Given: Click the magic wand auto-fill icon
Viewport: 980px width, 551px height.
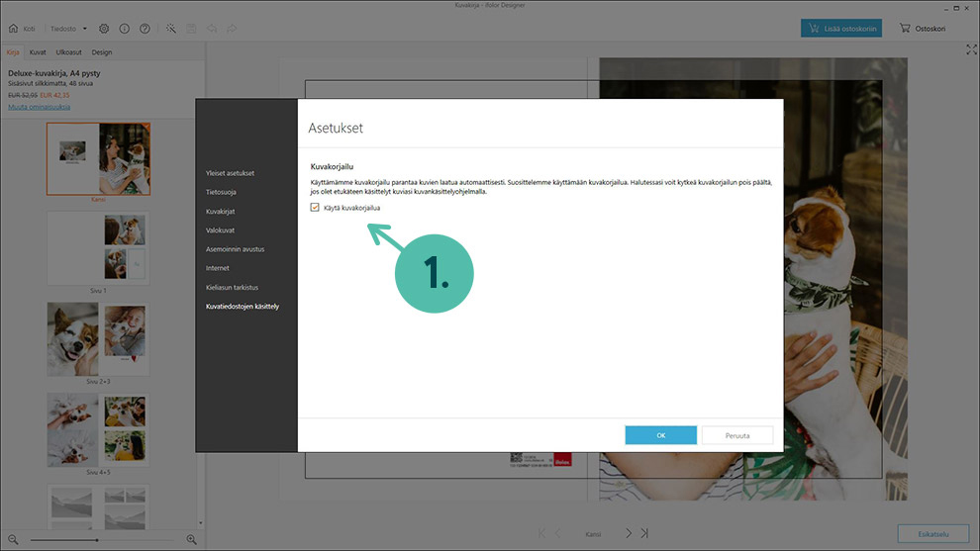Looking at the screenshot, I should [x=170, y=29].
